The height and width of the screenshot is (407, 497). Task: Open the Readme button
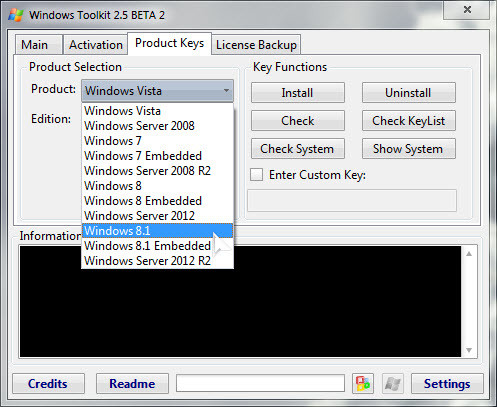tap(132, 384)
